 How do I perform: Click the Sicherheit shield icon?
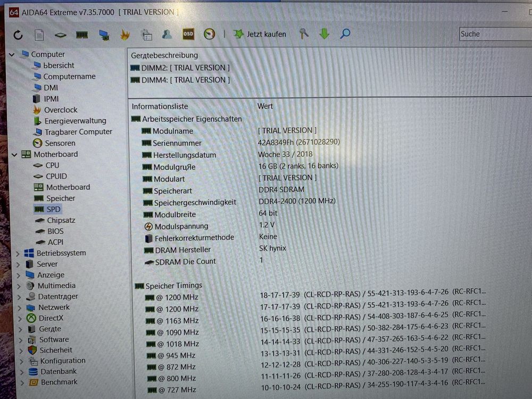(32, 350)
